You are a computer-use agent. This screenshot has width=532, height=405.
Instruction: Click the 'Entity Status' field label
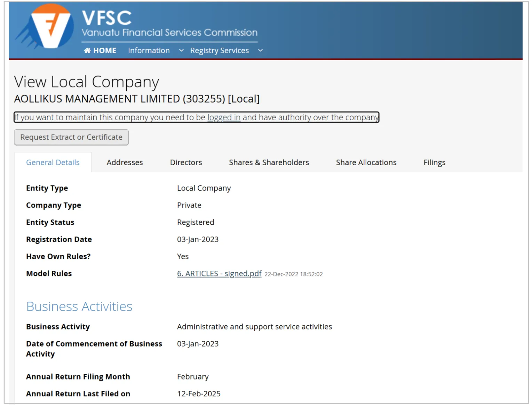(x=50, y=222)
